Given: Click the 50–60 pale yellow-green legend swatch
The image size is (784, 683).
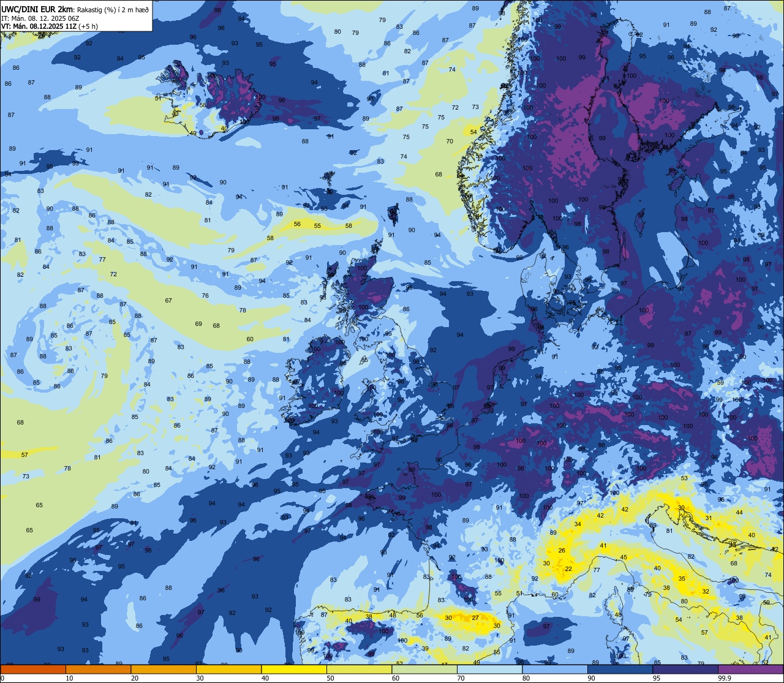Looking at the screenshot, I should [x=359, y=670].
